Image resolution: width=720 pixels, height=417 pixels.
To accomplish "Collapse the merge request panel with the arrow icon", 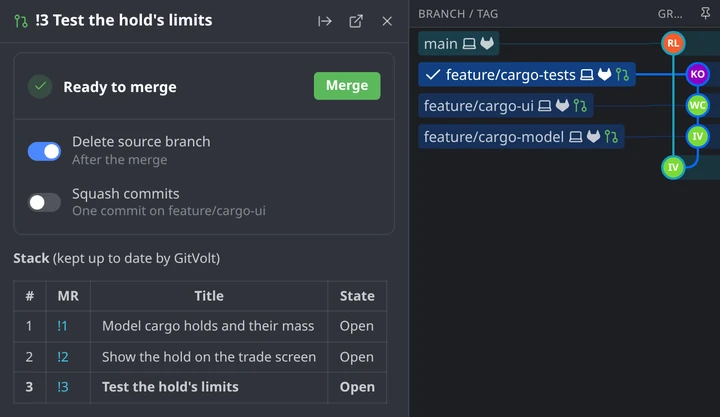I will [x=325, y=21].
